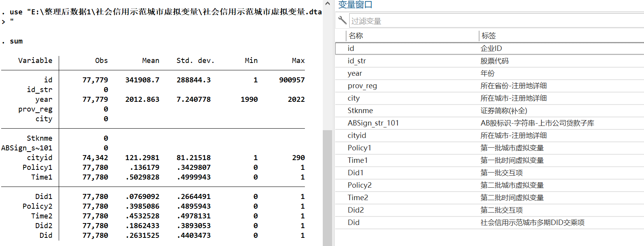Click the id row name in summary output

click(x=48, y=80)
